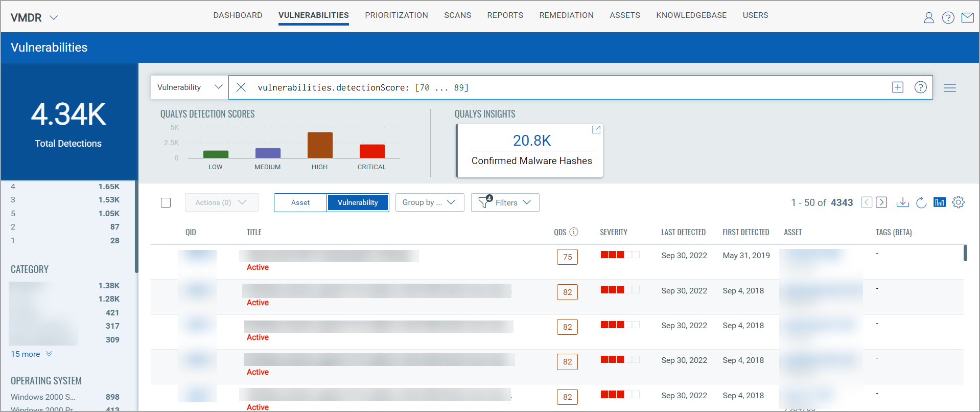Select severity 3 filter row with 1.53K
Screen dimensions: 980x412
(65, 200)
